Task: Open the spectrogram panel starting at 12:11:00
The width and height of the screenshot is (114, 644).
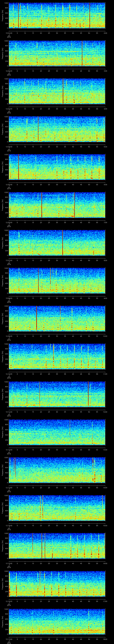Action: (x=57, y=394)
